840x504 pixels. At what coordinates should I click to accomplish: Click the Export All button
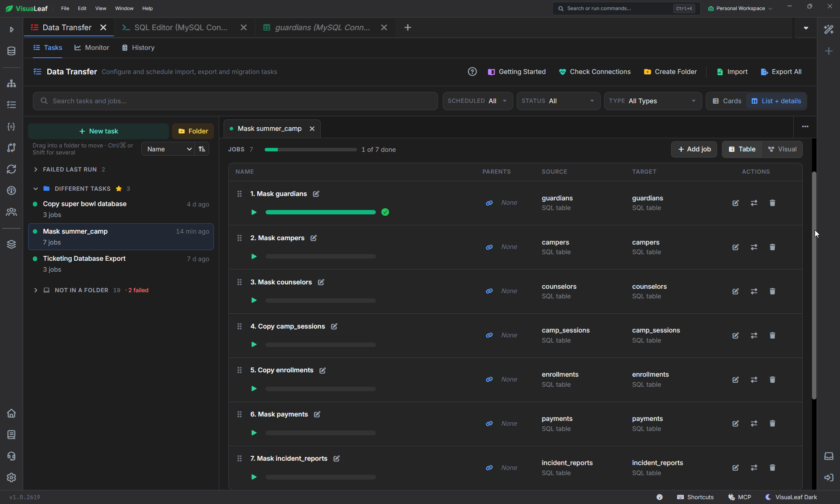point(781,72)
